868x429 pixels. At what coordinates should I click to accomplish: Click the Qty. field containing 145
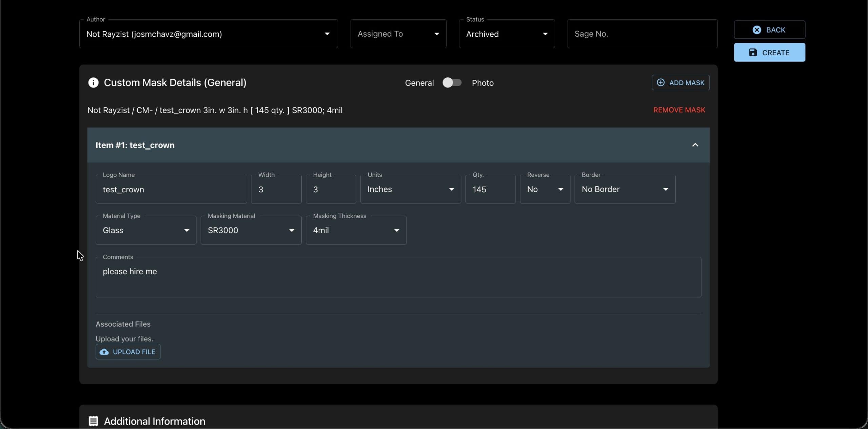coord(490,189)
